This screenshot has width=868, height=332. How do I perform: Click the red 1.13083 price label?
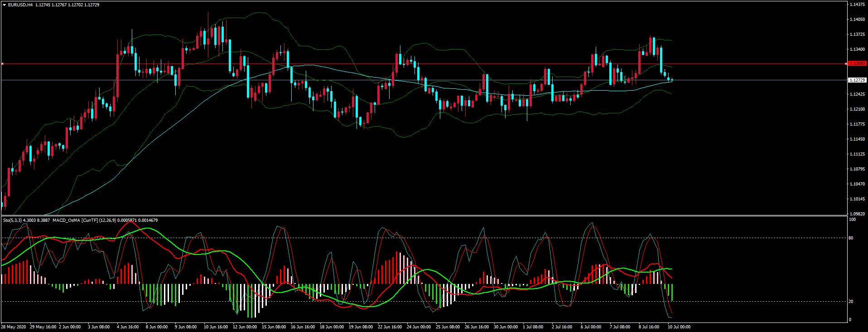pyautogui.click(x=857, y=64)
